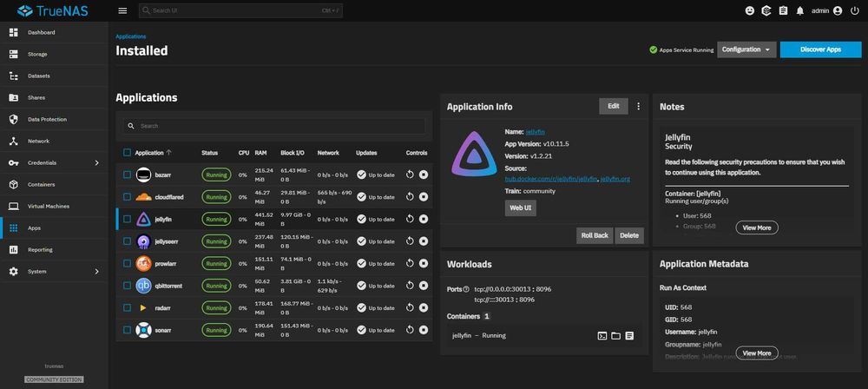Click the Roll Back button
The height and width of the screenshot is (389, 868).
click(595, 235)
